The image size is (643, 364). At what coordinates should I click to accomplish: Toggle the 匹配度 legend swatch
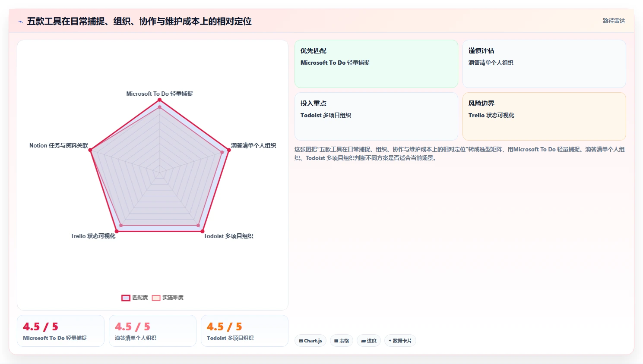pos(126,298)
